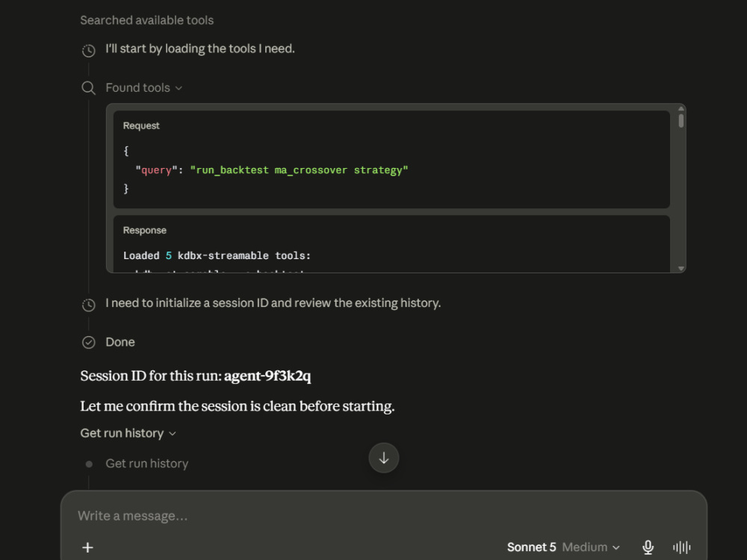Click the microphone dictation icon
This screenshot has width=747, height=560.
click(648, 547)
